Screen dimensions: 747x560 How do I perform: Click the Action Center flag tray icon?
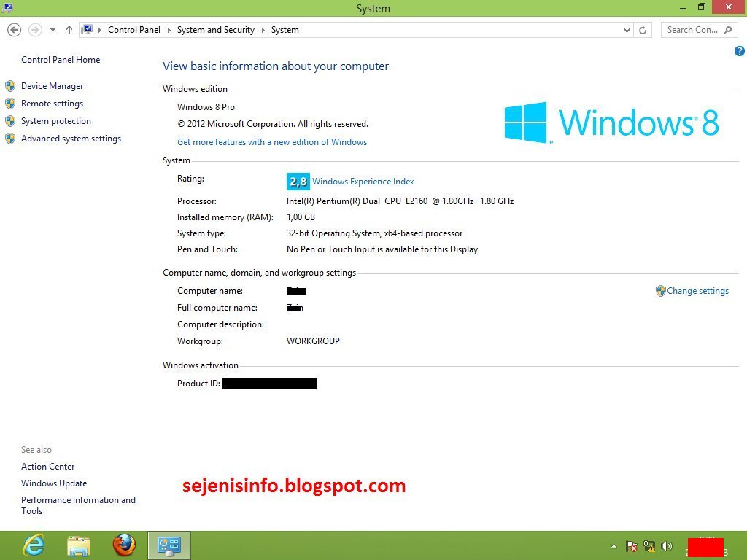[632, 546]
